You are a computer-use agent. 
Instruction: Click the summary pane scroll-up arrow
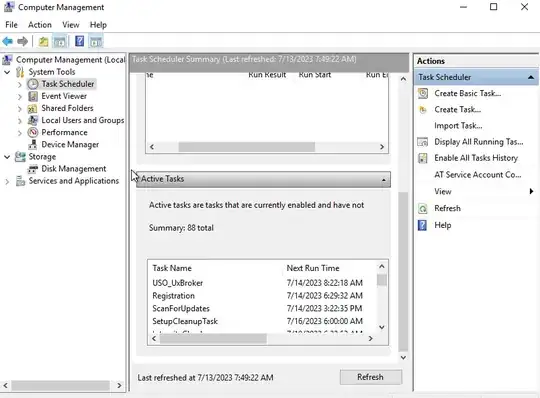pyautogui.click(x=403, y=79)
